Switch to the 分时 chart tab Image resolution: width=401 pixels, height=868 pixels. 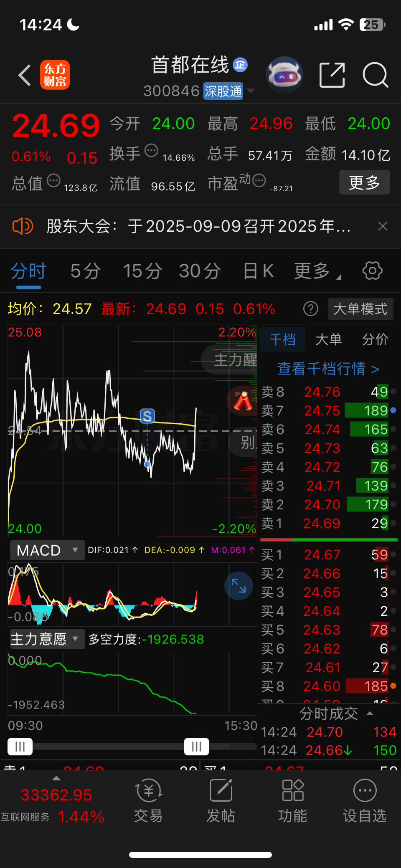(28, 271)
